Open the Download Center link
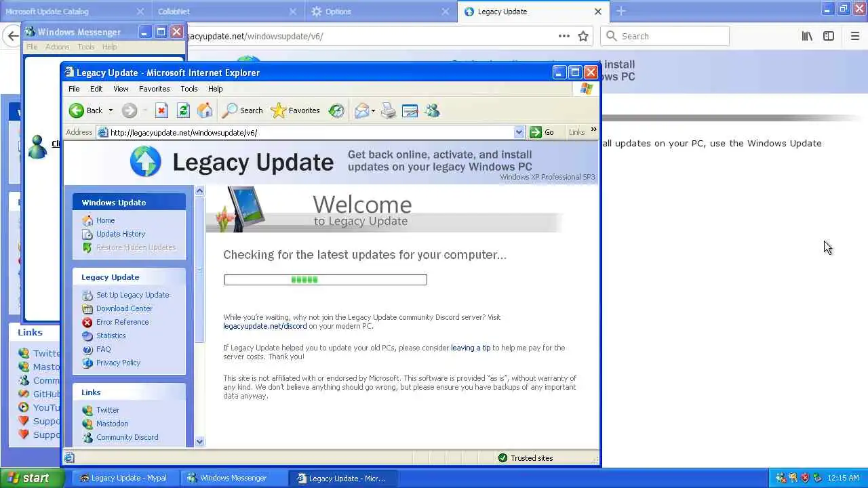The image size is (868, 488). point(124,308)
